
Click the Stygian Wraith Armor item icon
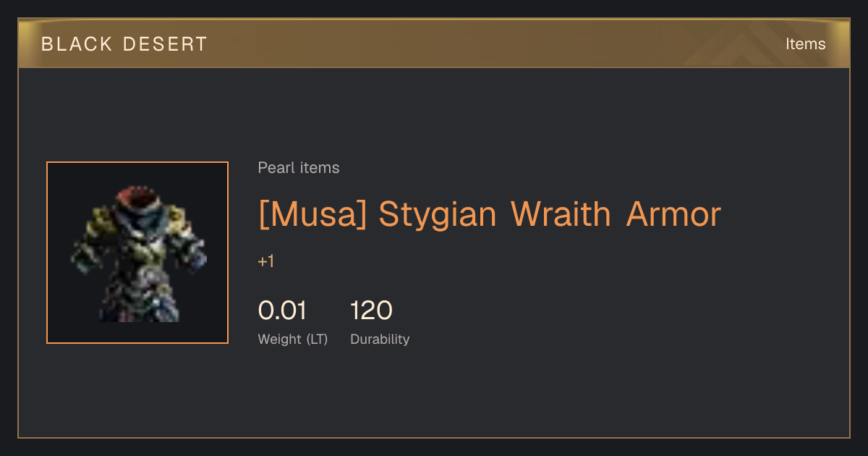click(137, 253)
